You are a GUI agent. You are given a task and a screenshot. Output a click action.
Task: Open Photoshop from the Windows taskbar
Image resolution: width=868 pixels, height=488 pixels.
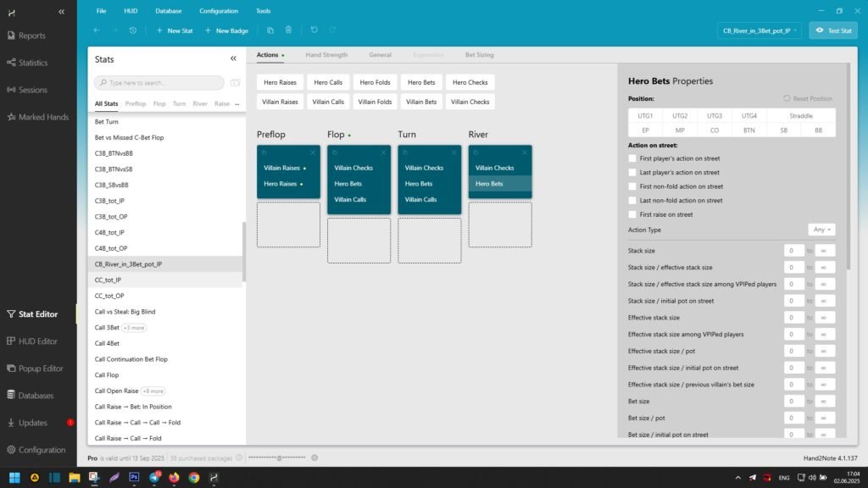[134, 478]
